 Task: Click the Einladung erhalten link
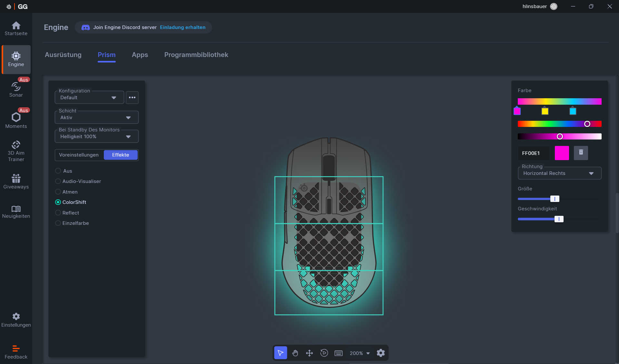182,27
